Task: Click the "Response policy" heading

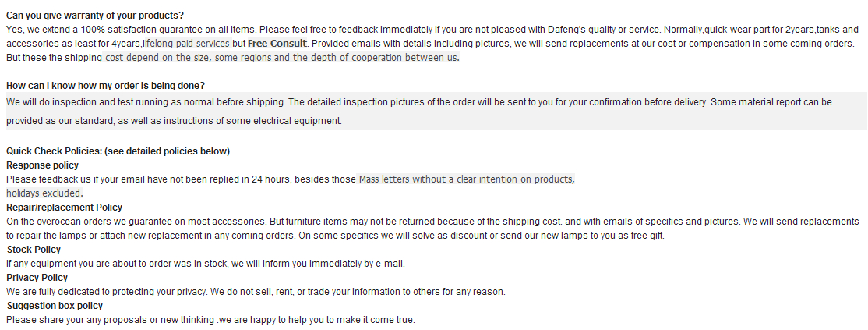Action: 42,165
